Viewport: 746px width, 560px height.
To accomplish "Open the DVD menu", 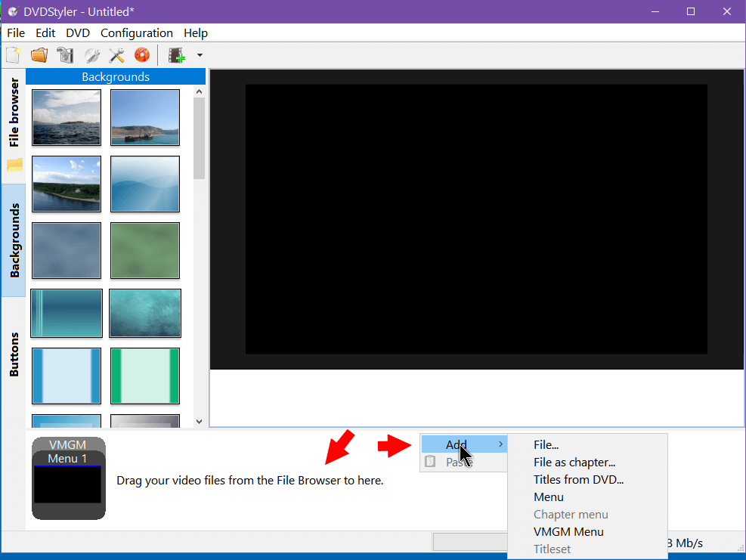I will pyautogui.click(x=78, y=32).
